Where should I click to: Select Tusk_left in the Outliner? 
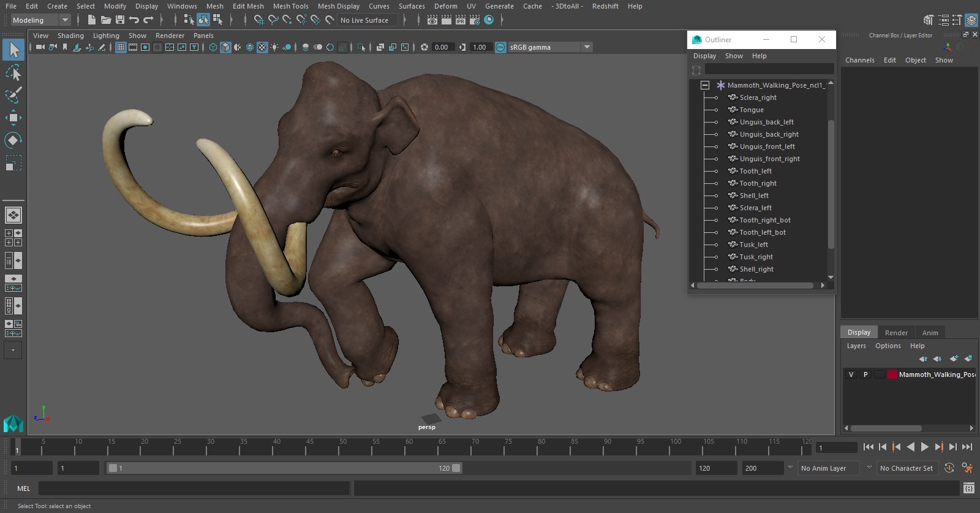[753, 245]
